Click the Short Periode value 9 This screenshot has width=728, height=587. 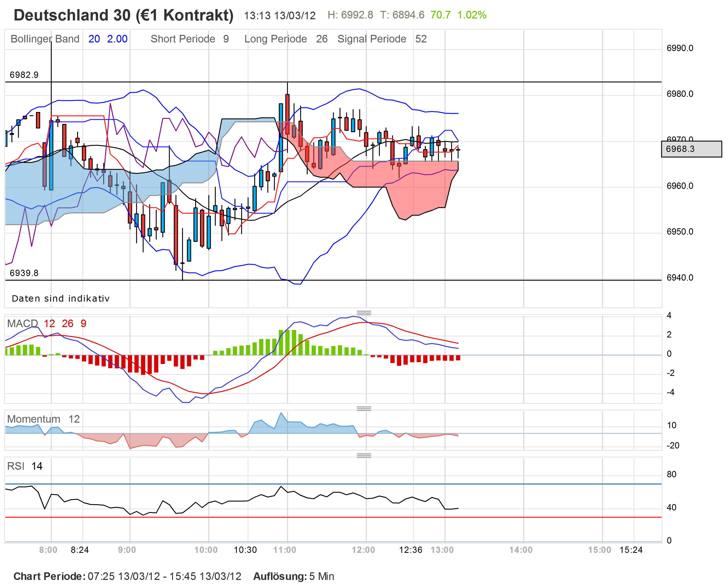(x=226, y=39)
